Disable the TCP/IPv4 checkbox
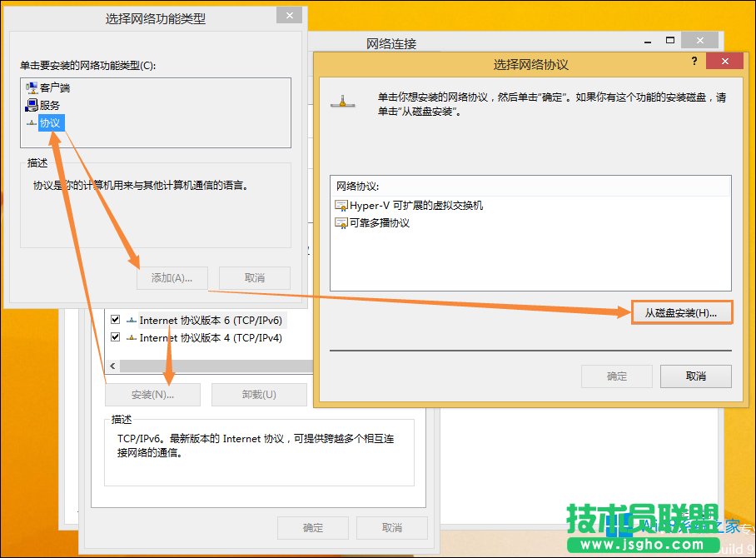 click(113, 338)
